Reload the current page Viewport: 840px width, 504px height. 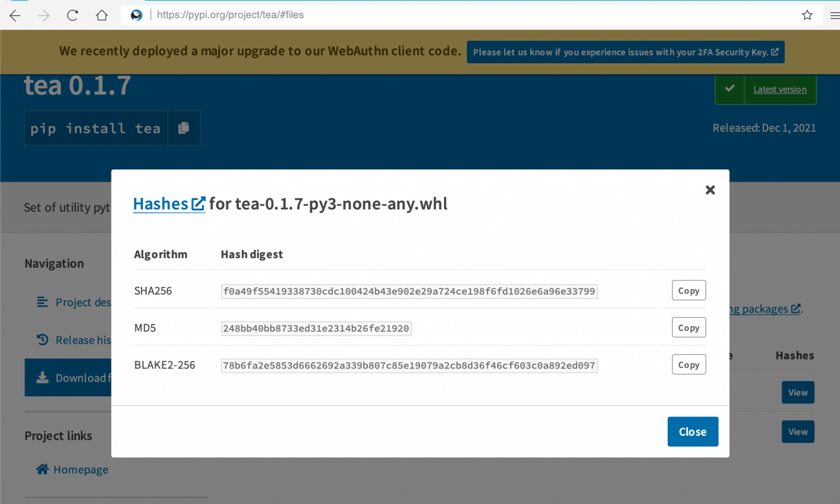72,15
